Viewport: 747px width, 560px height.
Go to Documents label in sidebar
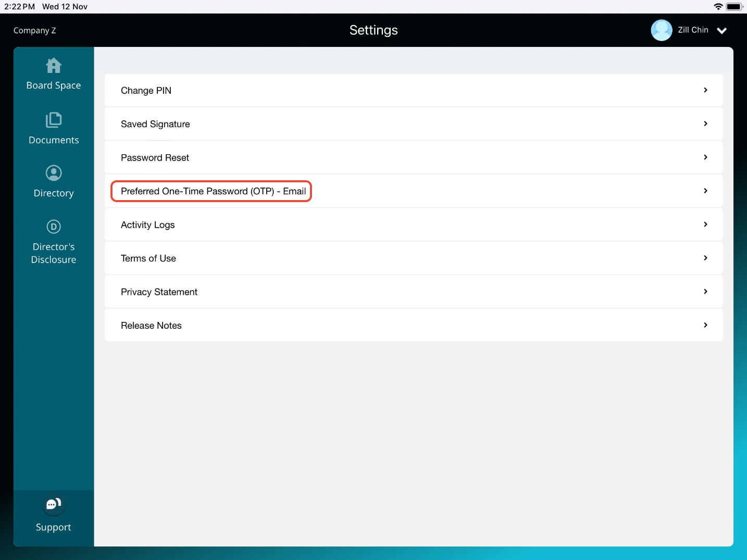(54, 140)
